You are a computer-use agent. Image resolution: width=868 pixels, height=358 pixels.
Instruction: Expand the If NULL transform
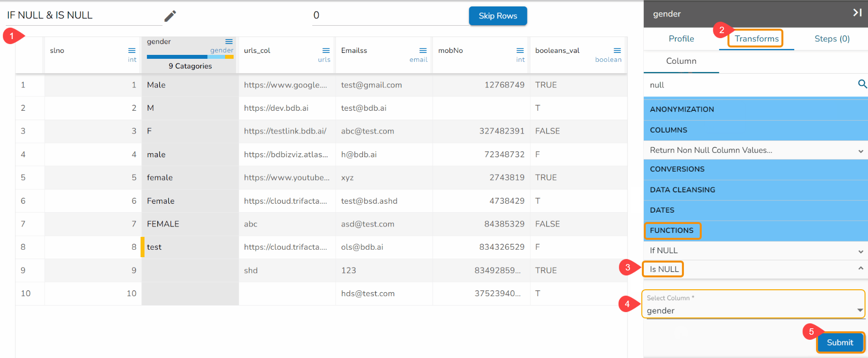861,251
